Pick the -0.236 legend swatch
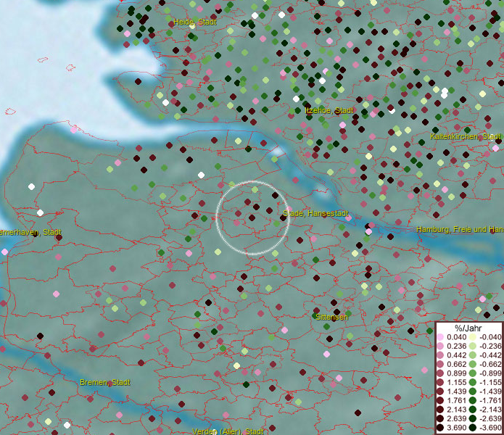 click(x=473, y=346)
